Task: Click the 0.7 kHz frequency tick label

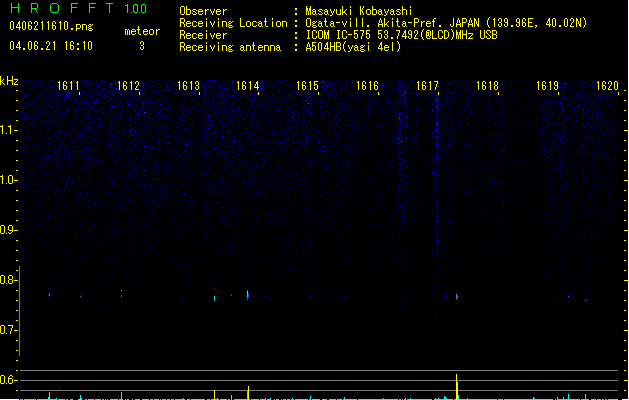Action: (8, 330)
